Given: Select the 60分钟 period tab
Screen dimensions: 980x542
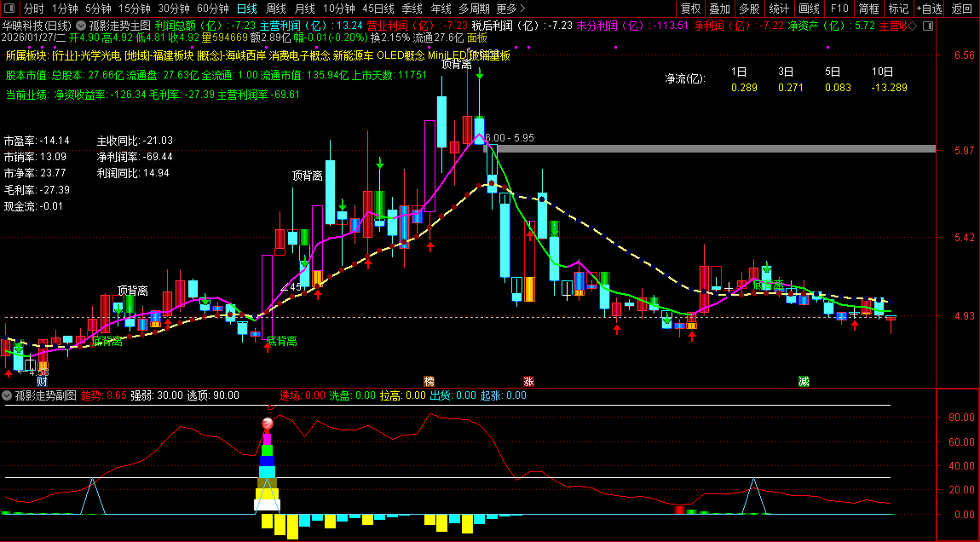Looking at the screenshot, I should 212,9.
